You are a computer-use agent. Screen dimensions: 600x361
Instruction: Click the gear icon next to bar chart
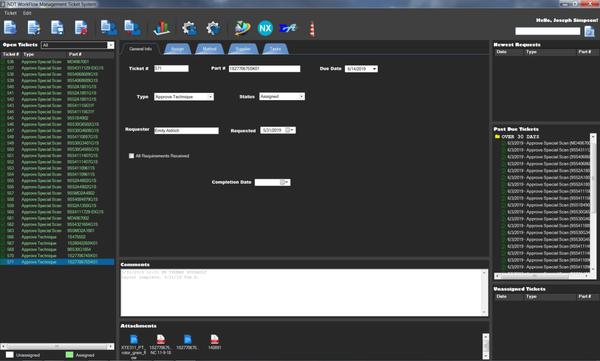pyautogui.click(x=189, y=28)
